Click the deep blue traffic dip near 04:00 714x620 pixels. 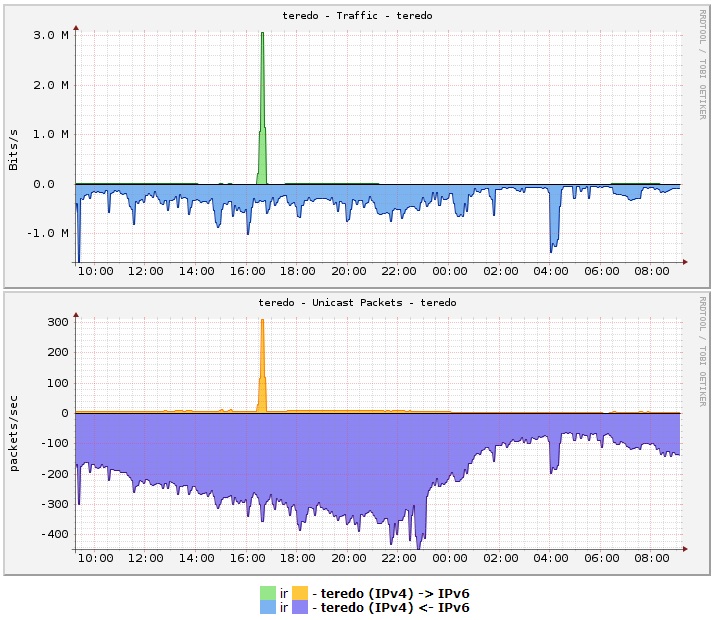point(554,219)
